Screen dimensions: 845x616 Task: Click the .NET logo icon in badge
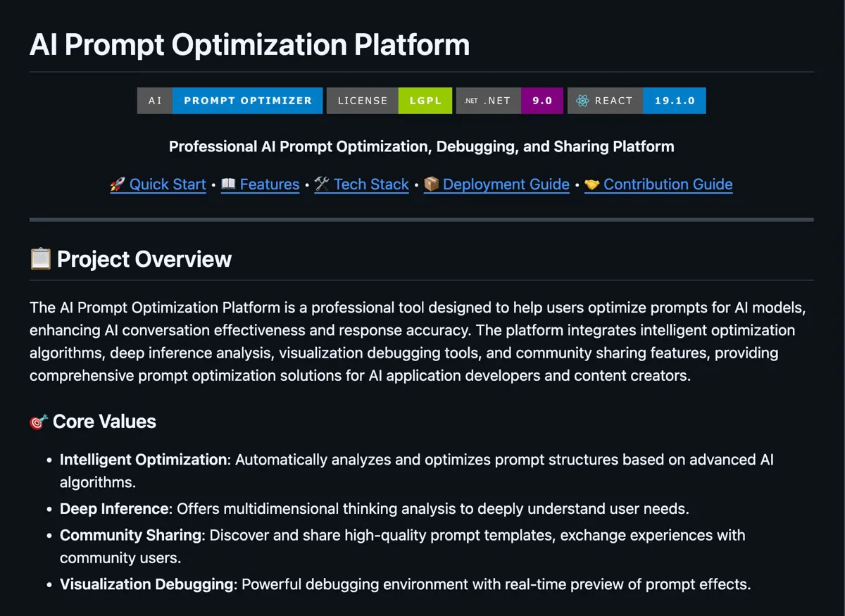(x=470, y=101)
